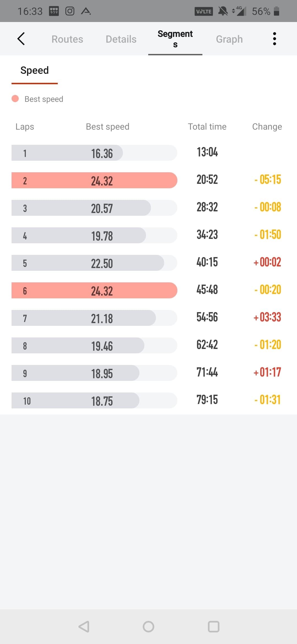Tap total time 79:15 on lap 10
The image size is (297, 644).
207,400
